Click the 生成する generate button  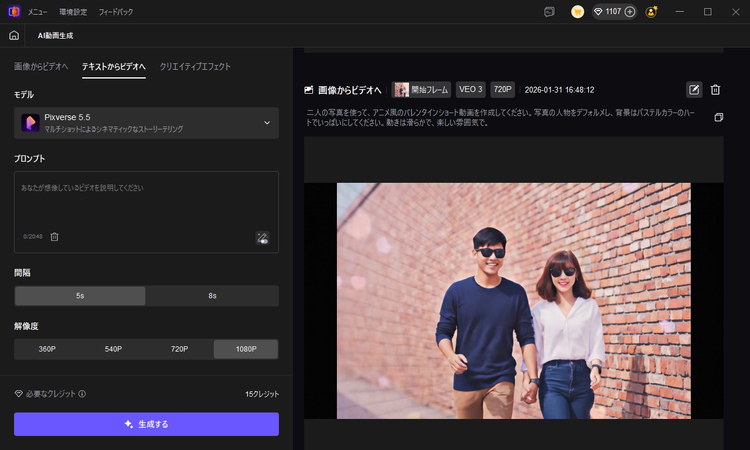coord(146,424)
